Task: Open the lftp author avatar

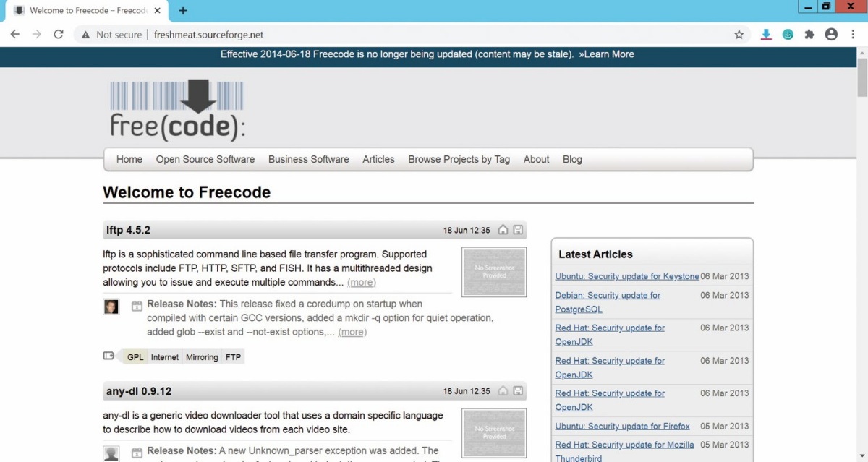Action: [x=111, y=307]
